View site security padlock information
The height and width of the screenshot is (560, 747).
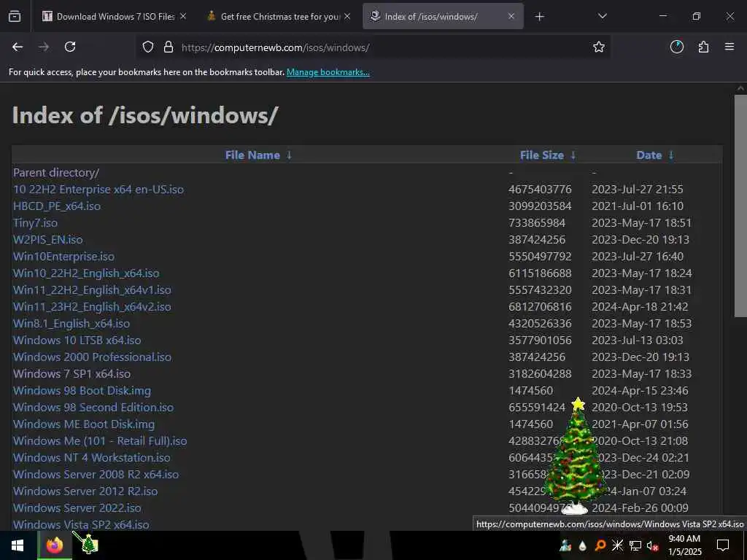point(169,47)
